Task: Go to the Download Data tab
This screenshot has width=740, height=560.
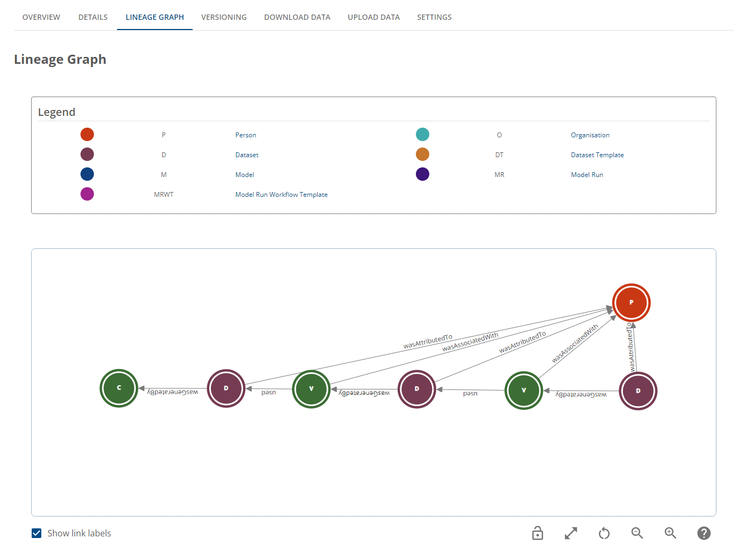Action: point(297,17)
